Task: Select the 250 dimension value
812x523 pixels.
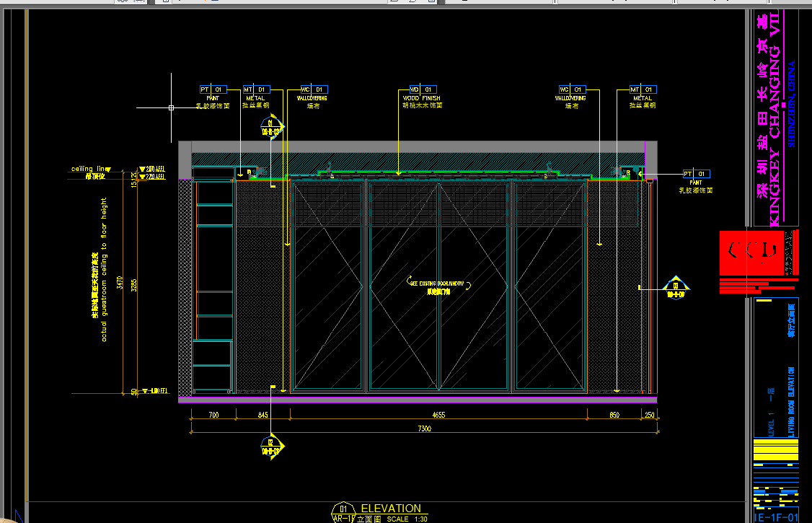Action: coord(650,415)
